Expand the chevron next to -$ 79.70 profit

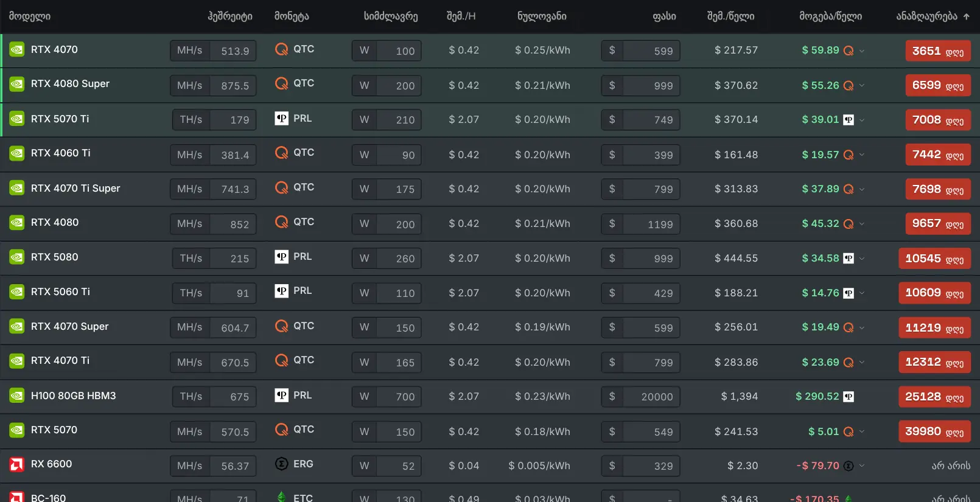click(862, 466)
